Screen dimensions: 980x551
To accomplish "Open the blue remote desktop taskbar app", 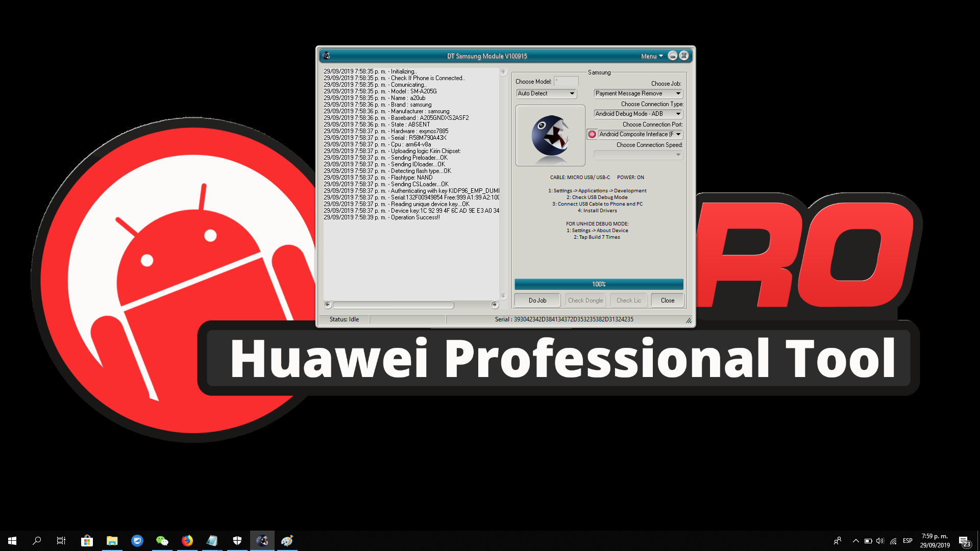I will pos(137,541).
